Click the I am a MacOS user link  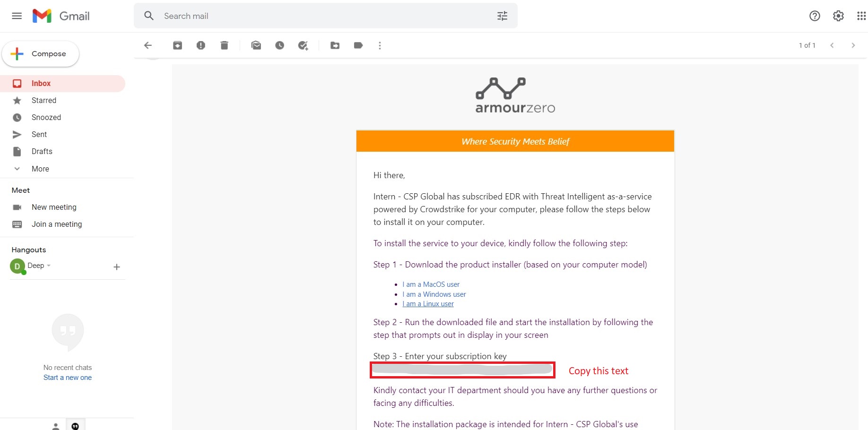[431, 284]
